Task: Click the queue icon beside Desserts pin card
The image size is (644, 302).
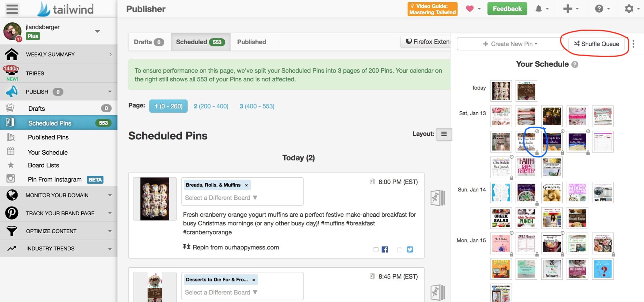Action: 438,292
